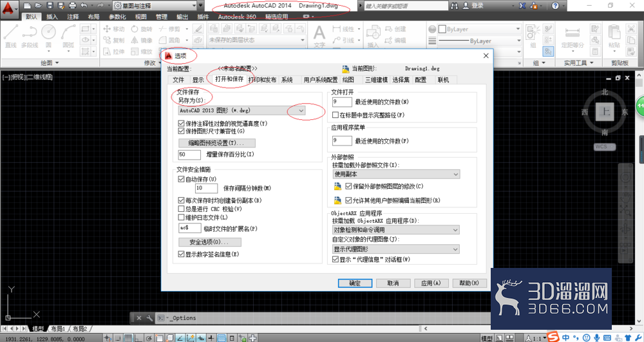Viewport: 644px width, 342px height.
Task: Switch to the 文件 options tab
Action: (178, 80)
